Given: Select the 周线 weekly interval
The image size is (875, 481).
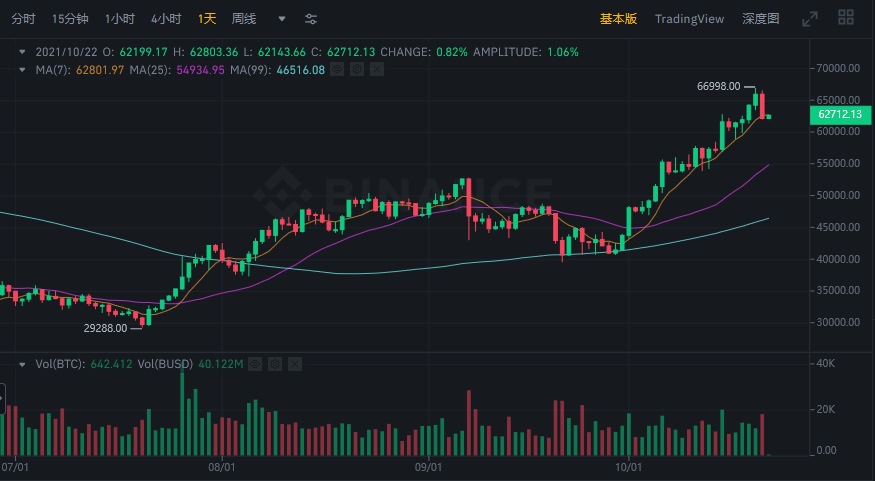Looking at the screenshot, I should pos(244,19).
